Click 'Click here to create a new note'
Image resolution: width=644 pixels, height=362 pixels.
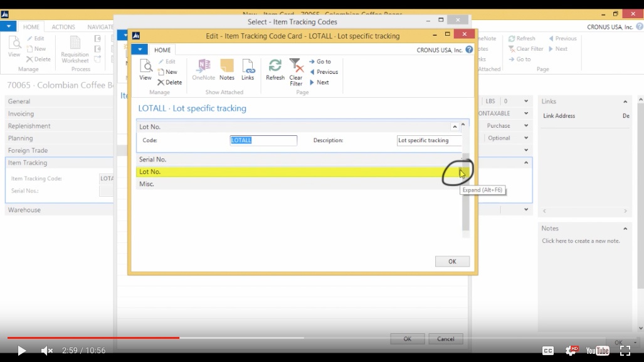[x=581, y=241]
